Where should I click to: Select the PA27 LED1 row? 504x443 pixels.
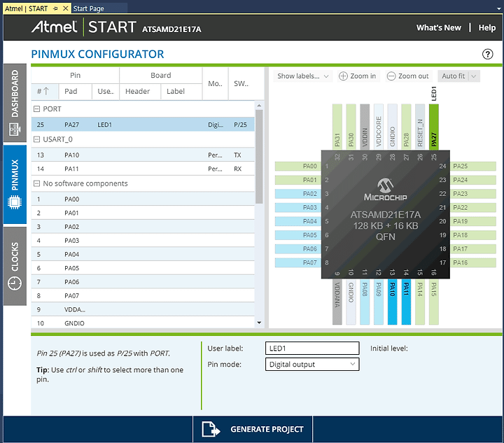click(143, 125)
